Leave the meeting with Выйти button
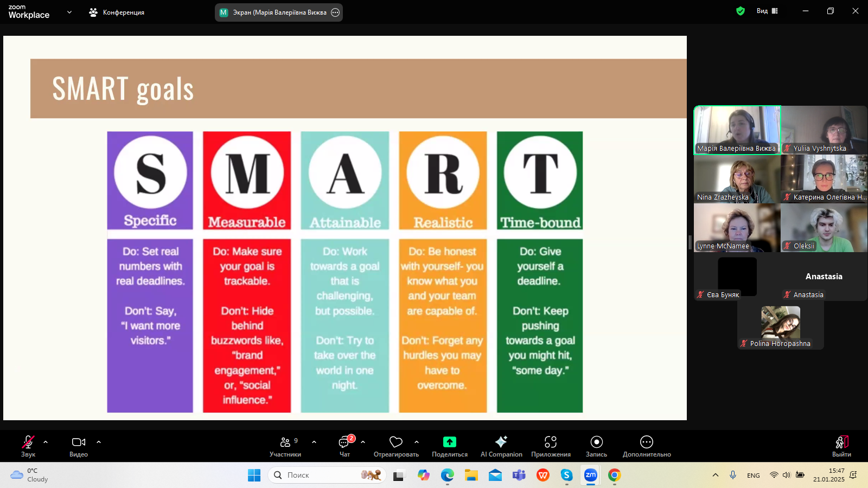868x488 pixels. (x=841, y=446)
